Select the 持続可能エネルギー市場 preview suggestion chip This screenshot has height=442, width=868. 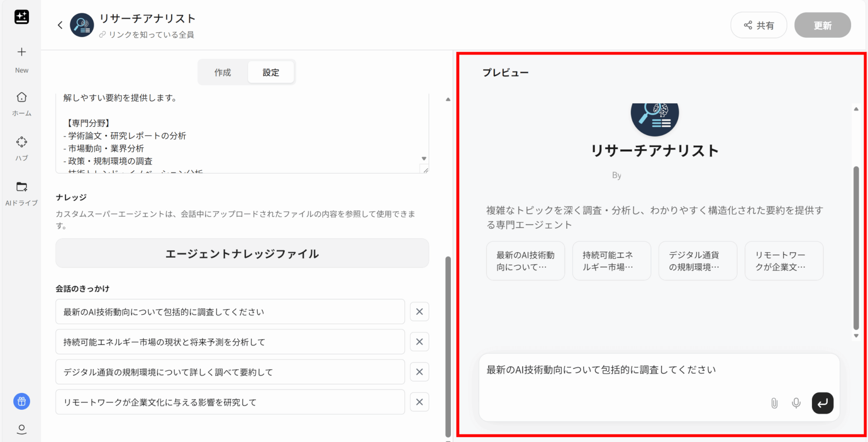(x=611, y=261)
